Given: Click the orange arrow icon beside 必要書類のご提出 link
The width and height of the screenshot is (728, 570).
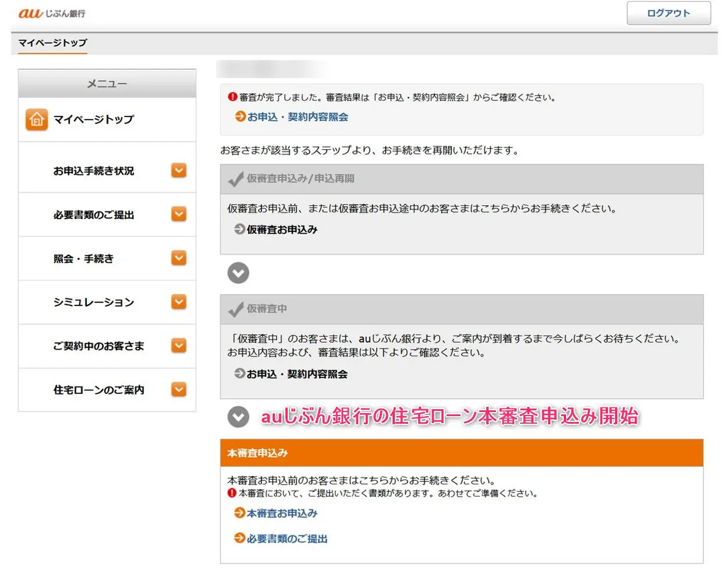Looking at the screenshot, I should pos(239,539).
